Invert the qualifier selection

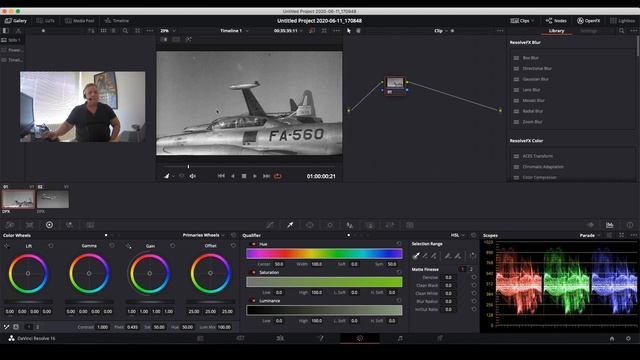click(x=472, y=256)
